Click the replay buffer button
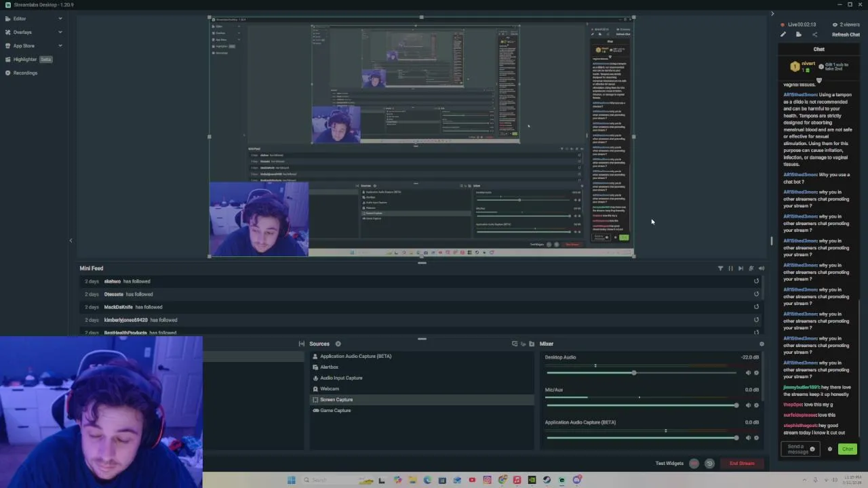Screen dimensions: 868x488 click(709, 464)
